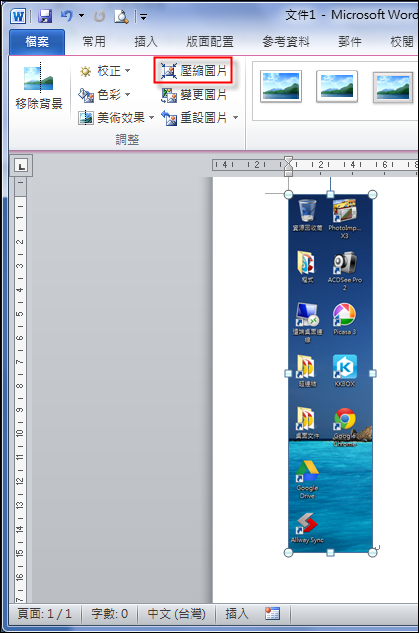
Task: Click the tab selector L button by the ruler
Action: [21, 166]
